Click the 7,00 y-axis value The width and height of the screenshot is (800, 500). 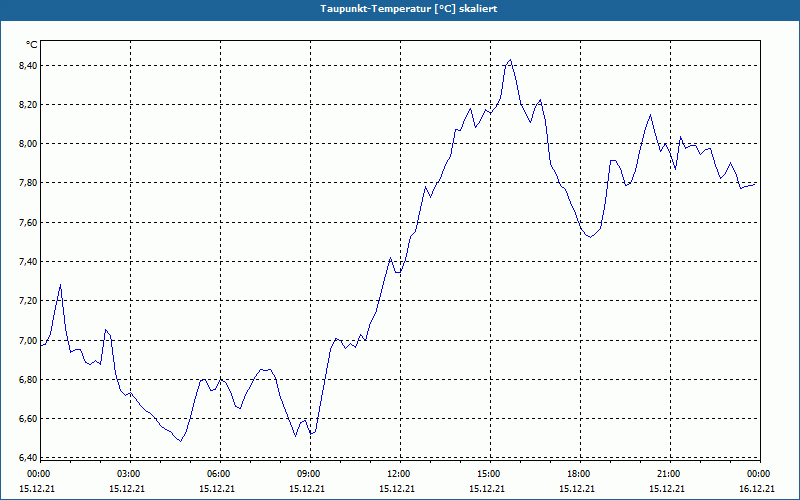coord(28,340)
